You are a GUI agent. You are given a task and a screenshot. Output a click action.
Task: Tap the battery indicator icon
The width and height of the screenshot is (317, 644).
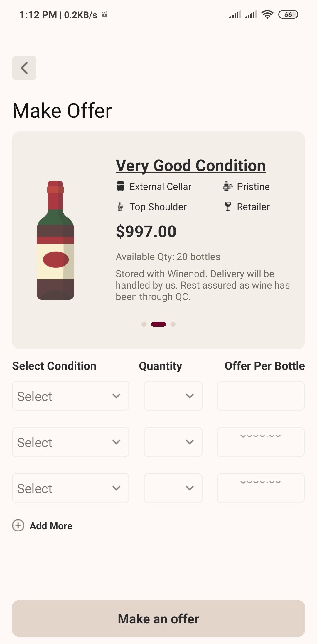point(288,14)
